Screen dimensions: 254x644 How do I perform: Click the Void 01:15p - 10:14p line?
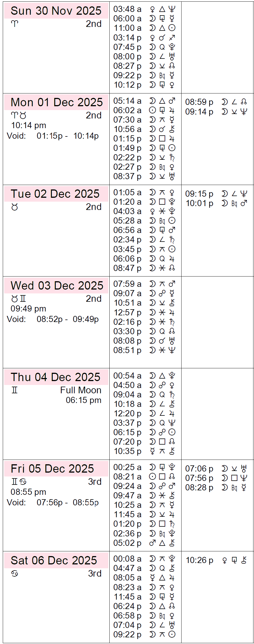(53, 136)
